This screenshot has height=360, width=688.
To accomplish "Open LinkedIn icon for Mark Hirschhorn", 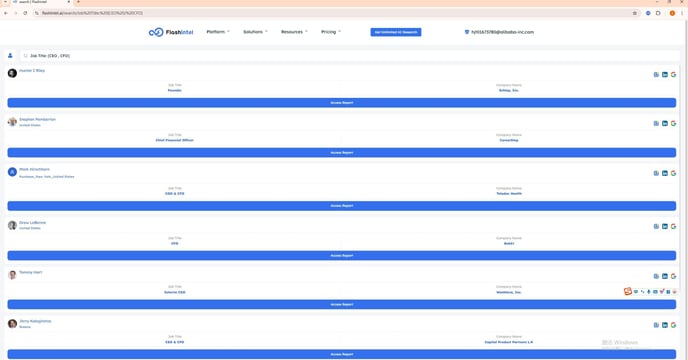I will 665,173.
